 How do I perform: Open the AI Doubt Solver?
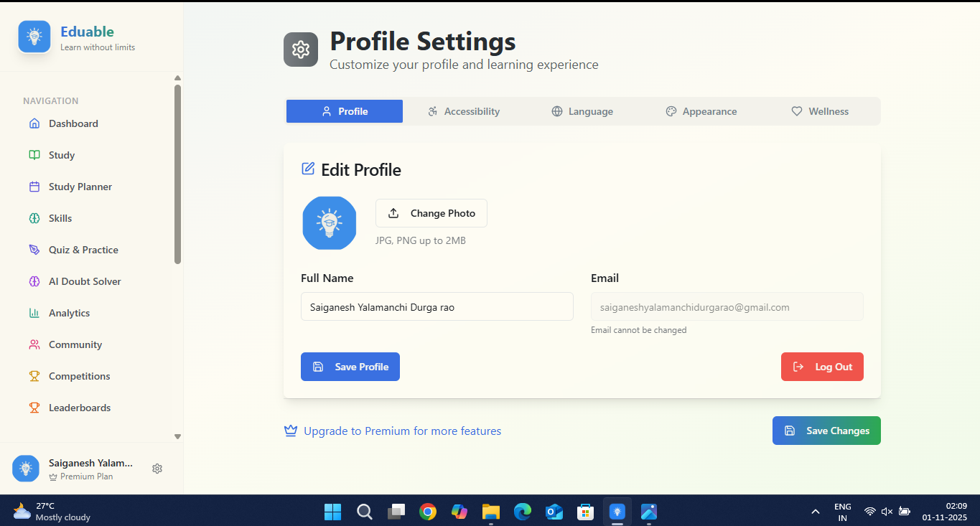point(85,281)
